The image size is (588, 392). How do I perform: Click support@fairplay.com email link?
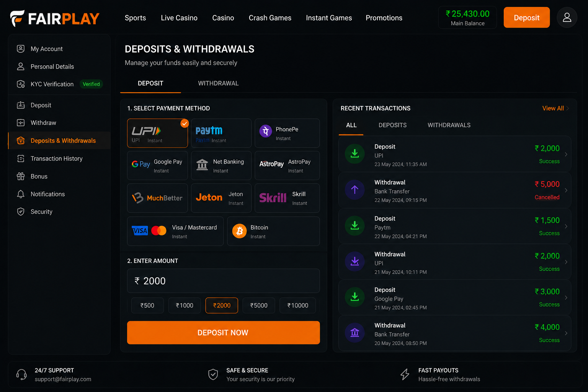[63, 379]
